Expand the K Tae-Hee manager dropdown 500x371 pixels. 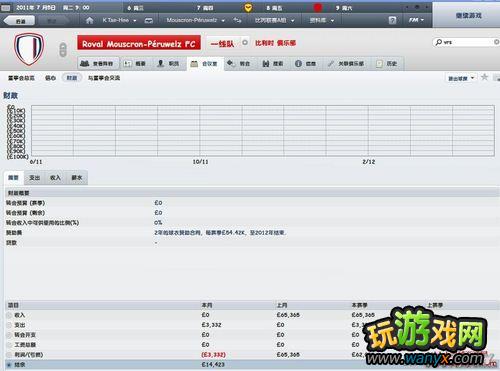tap(120, 20)
